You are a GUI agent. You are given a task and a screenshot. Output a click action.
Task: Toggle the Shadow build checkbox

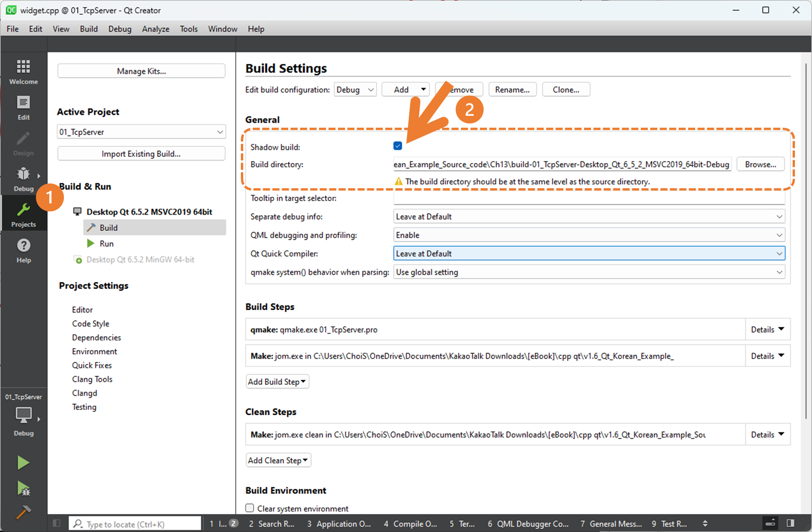[397, 146]
